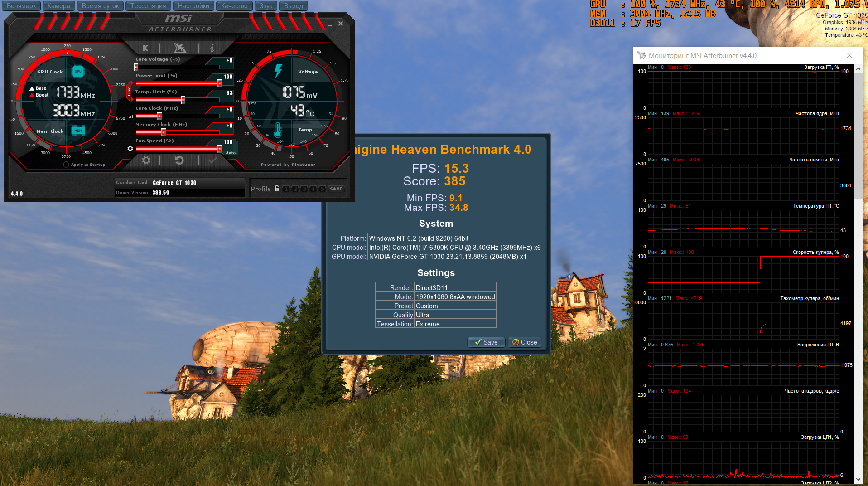Open the Kombustor 'K' stress test button

(145, 48)
